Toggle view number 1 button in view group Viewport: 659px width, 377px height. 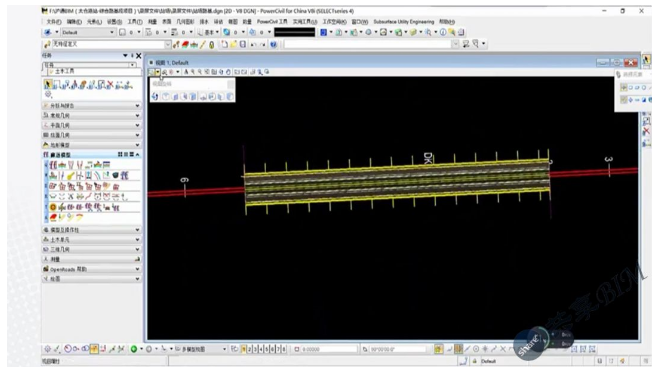pyautogui.click(x=244, y=349)
